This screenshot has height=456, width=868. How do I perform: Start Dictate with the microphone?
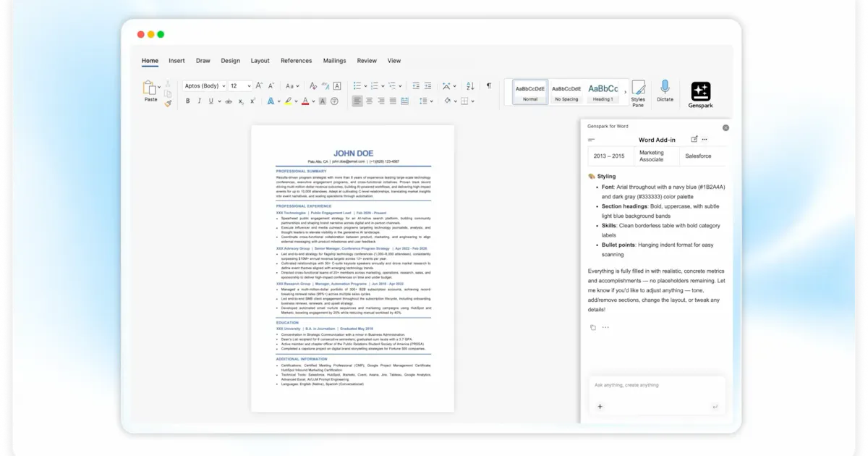665,91
